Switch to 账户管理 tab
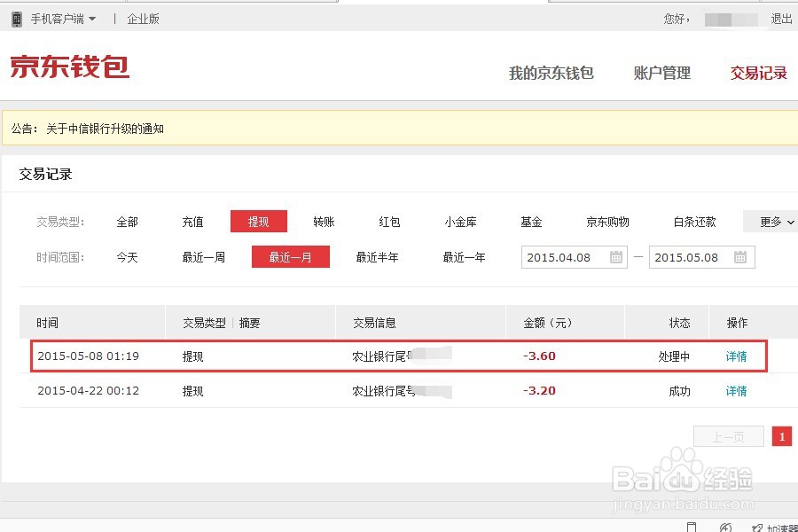This screenshot has width=798, height=532. click(x=661, y=73)
